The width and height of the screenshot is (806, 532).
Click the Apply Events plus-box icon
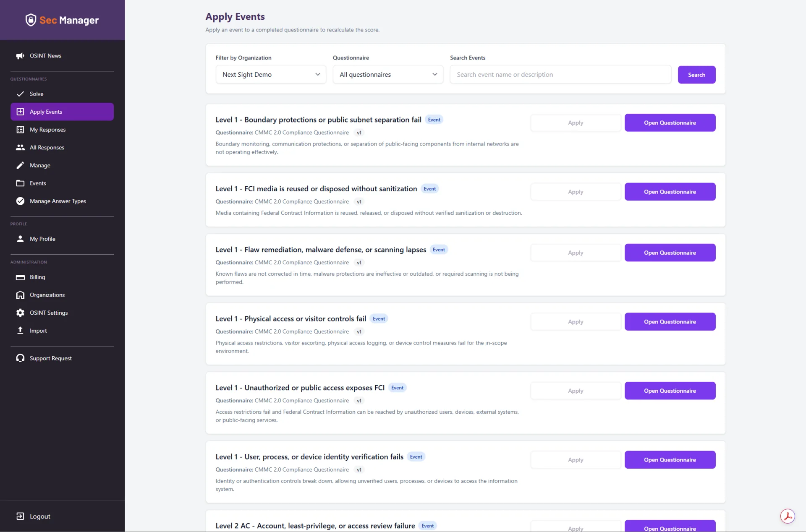(x=20, y=112)
